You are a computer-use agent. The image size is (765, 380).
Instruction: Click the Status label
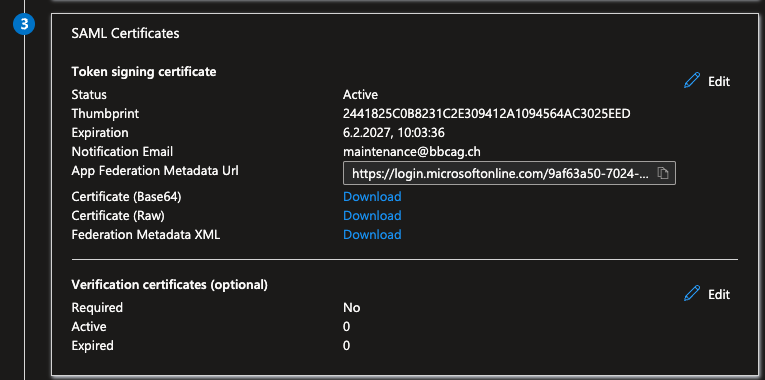coord(89,95)
